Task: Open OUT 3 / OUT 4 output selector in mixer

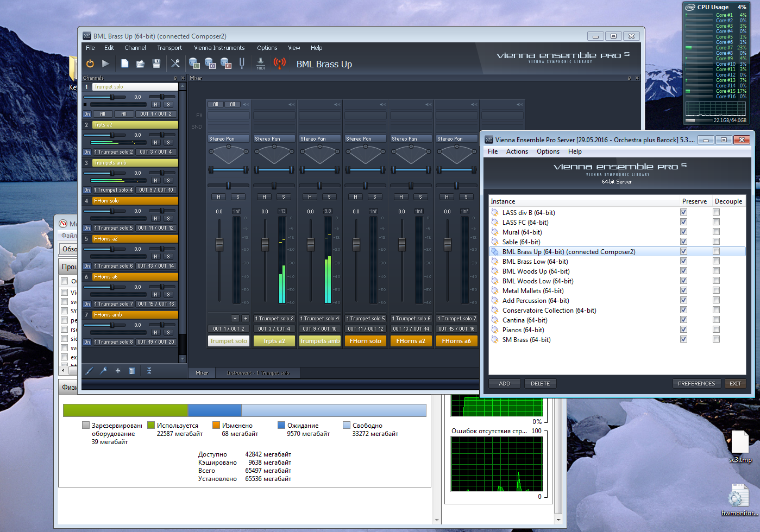Action: click(274, 328)
